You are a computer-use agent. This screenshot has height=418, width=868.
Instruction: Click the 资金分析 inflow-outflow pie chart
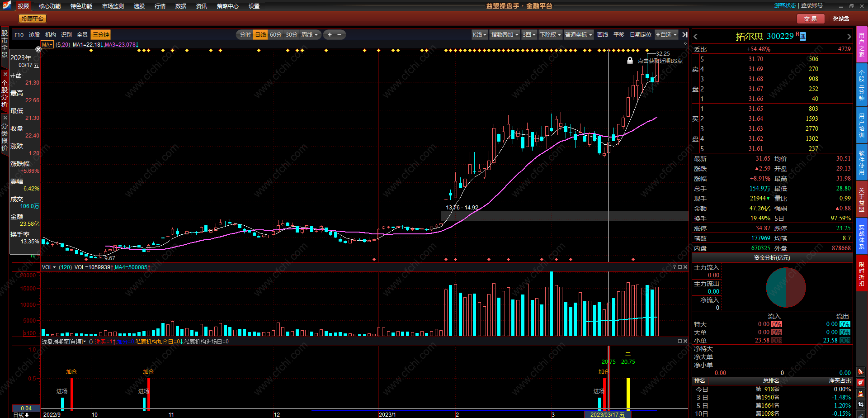[x=786, y=287]
